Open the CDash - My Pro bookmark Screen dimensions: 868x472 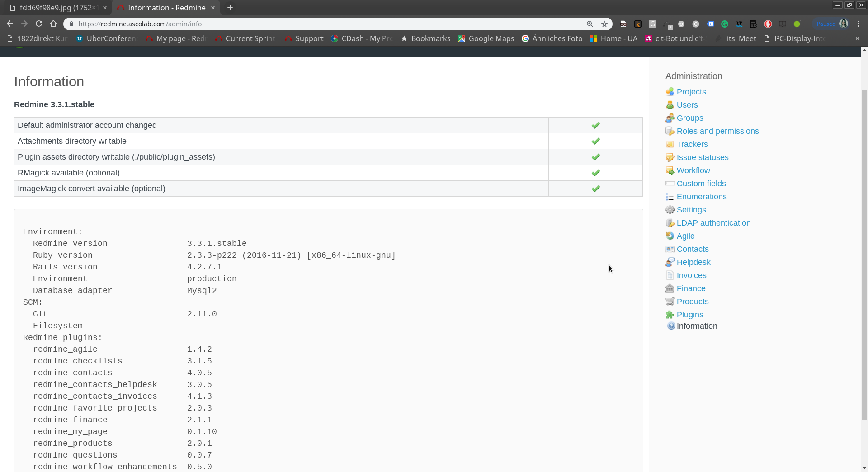tap(362, 38)
